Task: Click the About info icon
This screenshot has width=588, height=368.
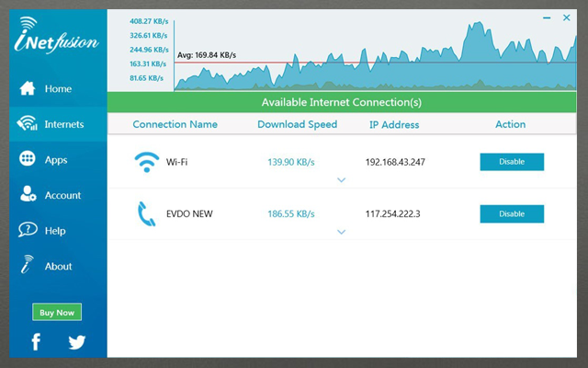Action: click(x=28, y=266)
